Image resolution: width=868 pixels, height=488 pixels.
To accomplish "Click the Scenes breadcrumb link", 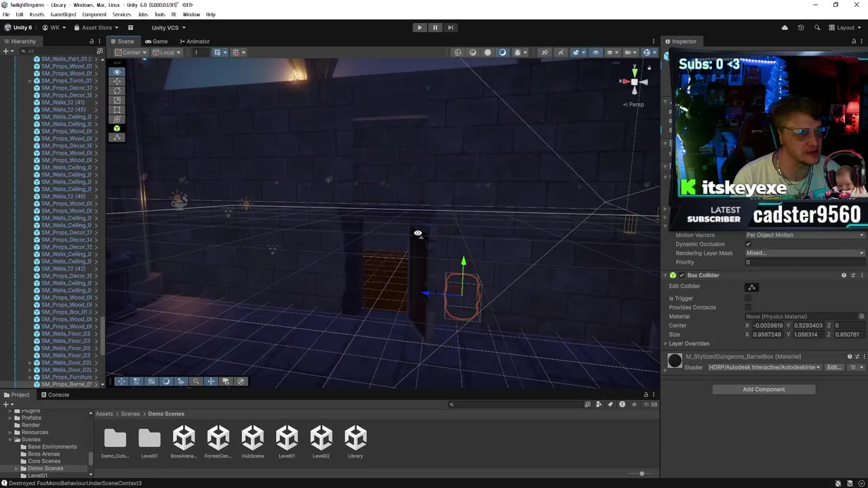I will [130, 413].
